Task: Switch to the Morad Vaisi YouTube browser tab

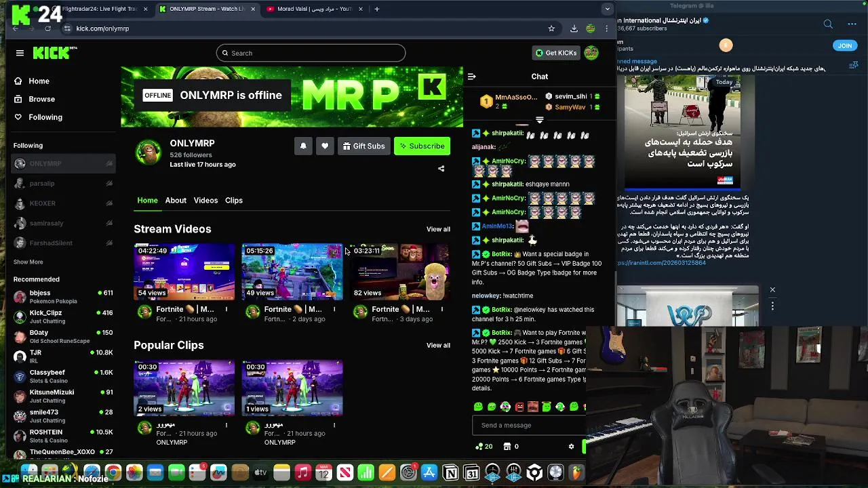Action: pos(314,9)
